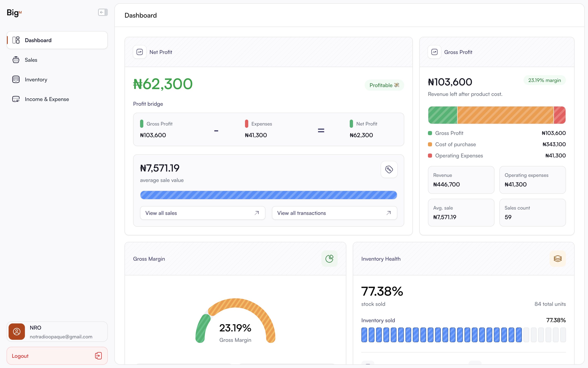Image resolution: width=588 pixels, height=368 pixels.
Task: Click the Inventory box icon
Action: point(16,80)
